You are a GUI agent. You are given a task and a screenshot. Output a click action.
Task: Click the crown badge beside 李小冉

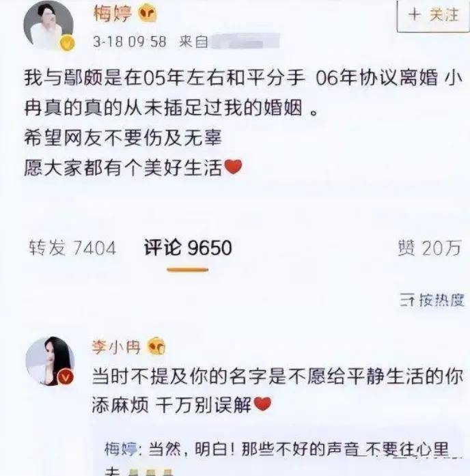coord(156,346)
